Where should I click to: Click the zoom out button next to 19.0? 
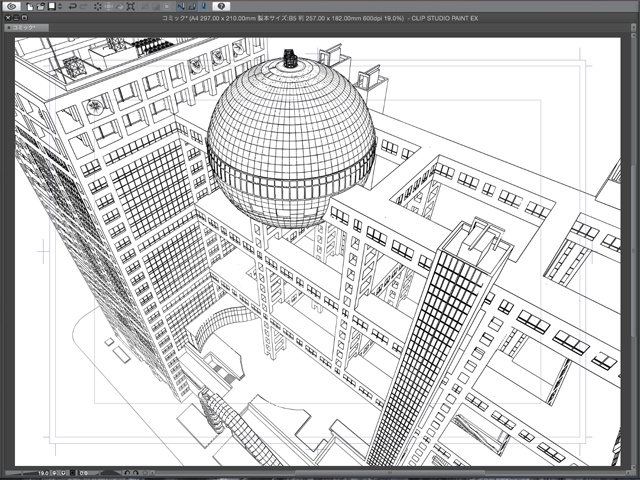54,473
